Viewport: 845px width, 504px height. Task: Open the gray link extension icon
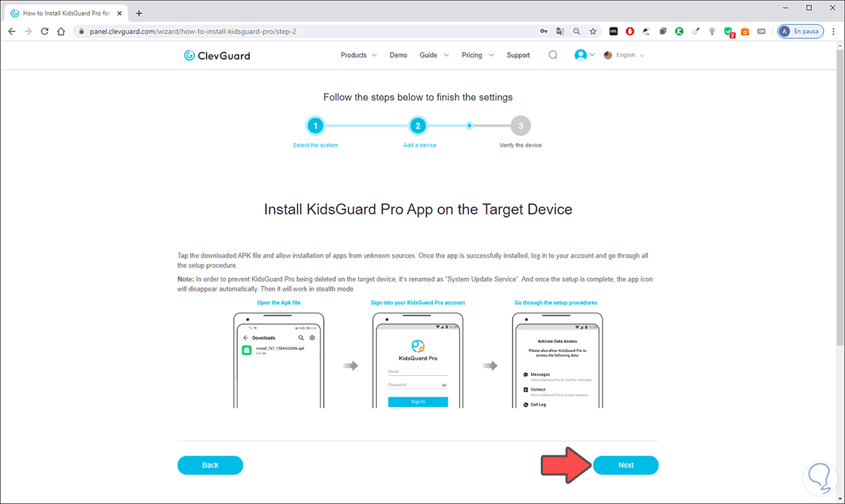pos(761,31)
